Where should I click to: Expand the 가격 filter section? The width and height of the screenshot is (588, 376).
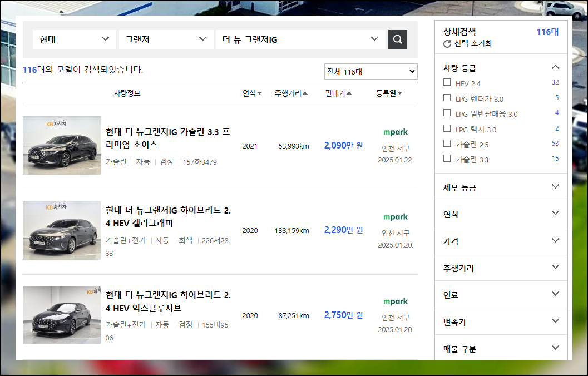click(501, 241)
